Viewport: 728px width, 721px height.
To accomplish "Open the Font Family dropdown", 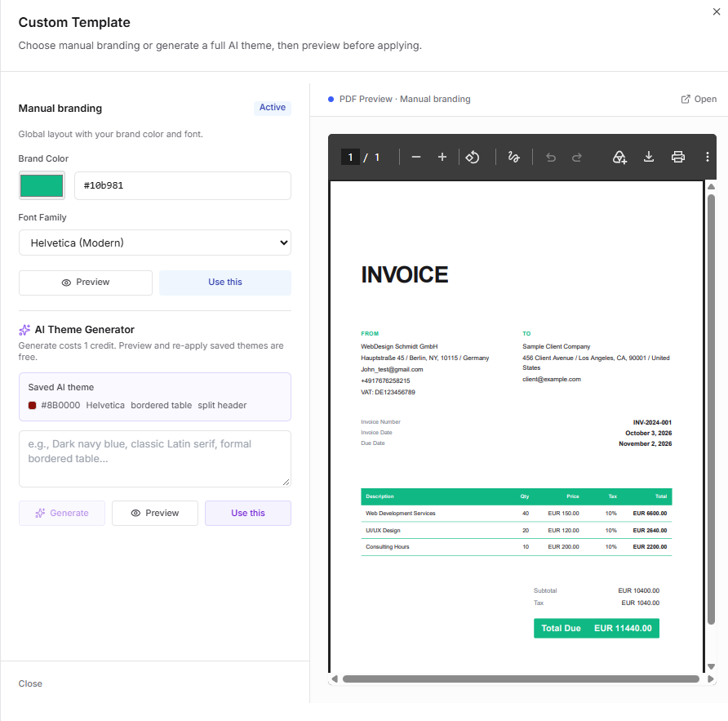I will click(154, 243).
